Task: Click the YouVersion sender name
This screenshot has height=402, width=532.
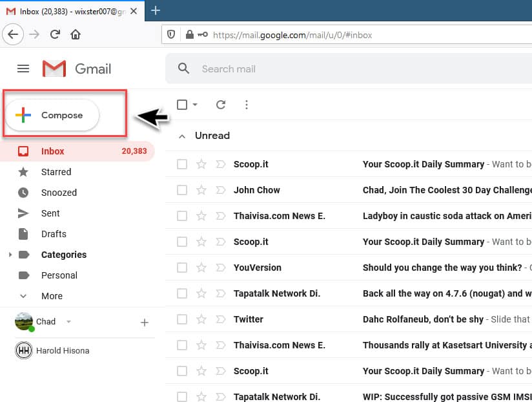Action: 258,268
